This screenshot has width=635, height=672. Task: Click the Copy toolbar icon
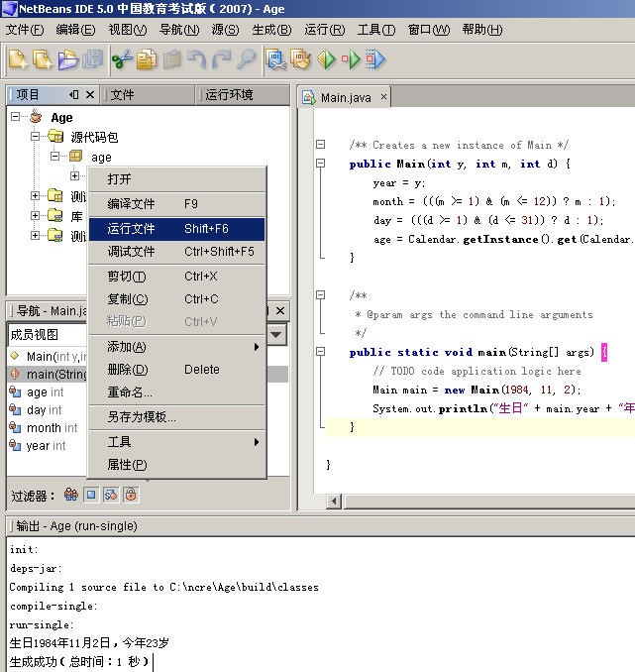click(x=147, y=59)
